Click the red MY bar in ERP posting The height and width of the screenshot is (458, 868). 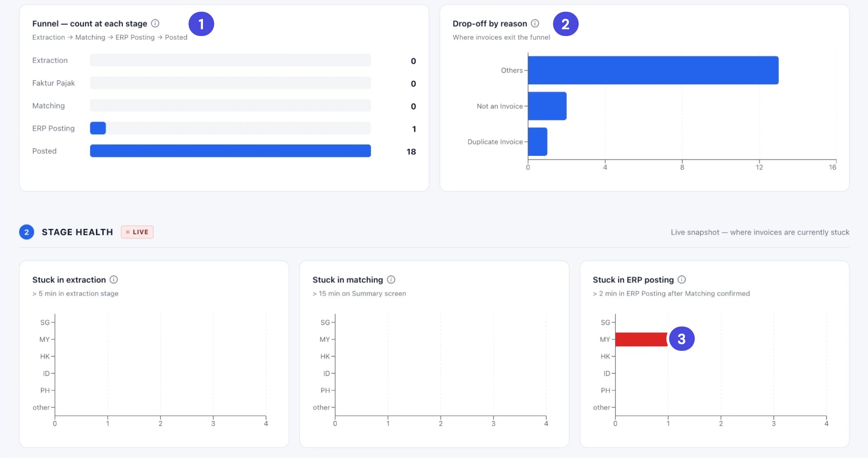(x=641, y=340)
